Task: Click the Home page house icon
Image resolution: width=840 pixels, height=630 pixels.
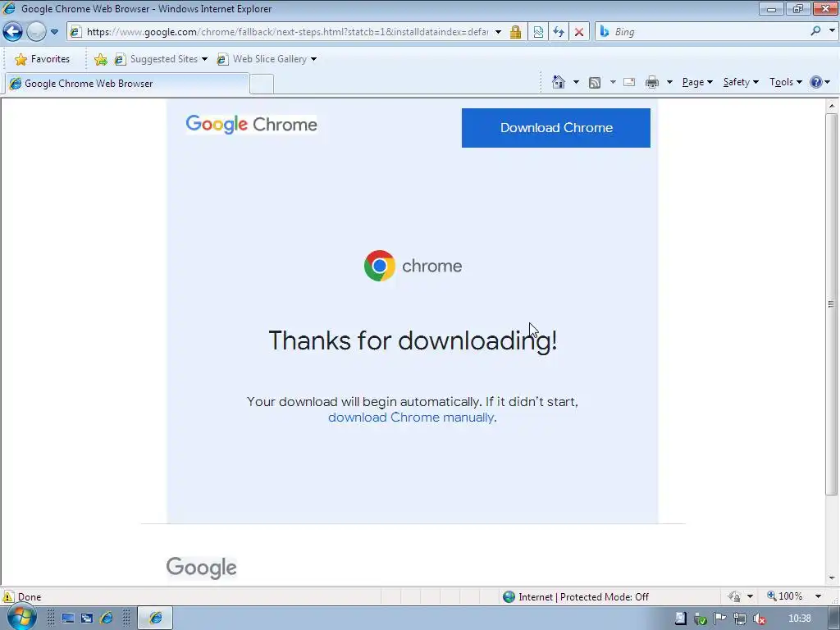Action: tap(558, 82)
